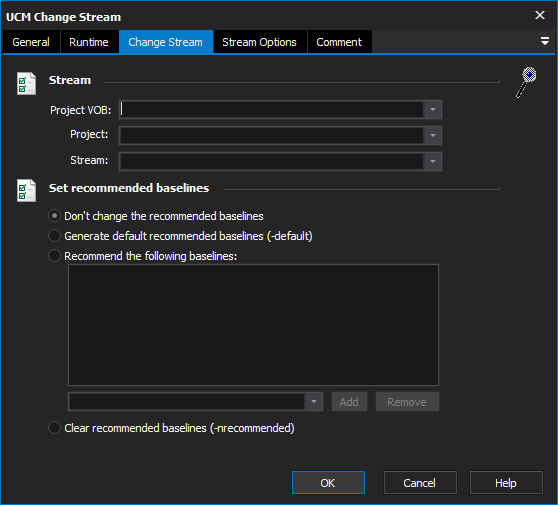The image size is (558, 505).
Task: Select the Change Stream tab
Action: pyautogui.click(x=166, y=42)
